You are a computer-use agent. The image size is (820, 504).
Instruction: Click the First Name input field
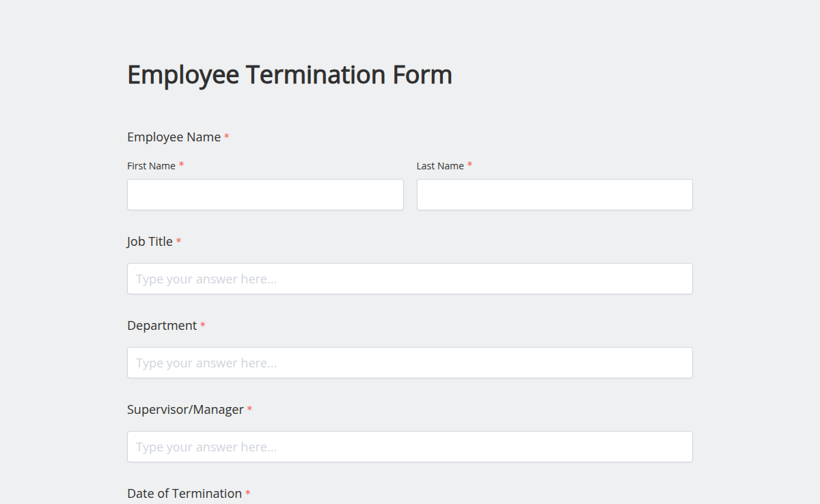tap(264, 195)
